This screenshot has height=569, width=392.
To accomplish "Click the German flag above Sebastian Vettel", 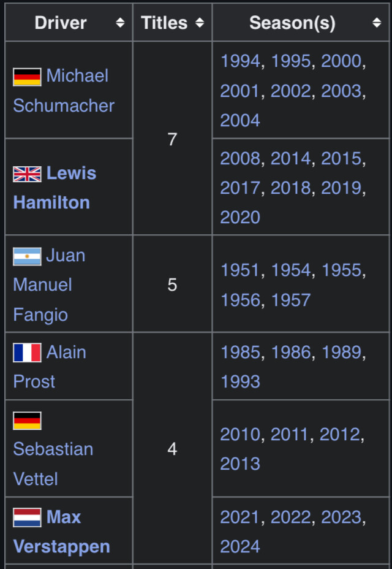I will [x=27, y=421].
